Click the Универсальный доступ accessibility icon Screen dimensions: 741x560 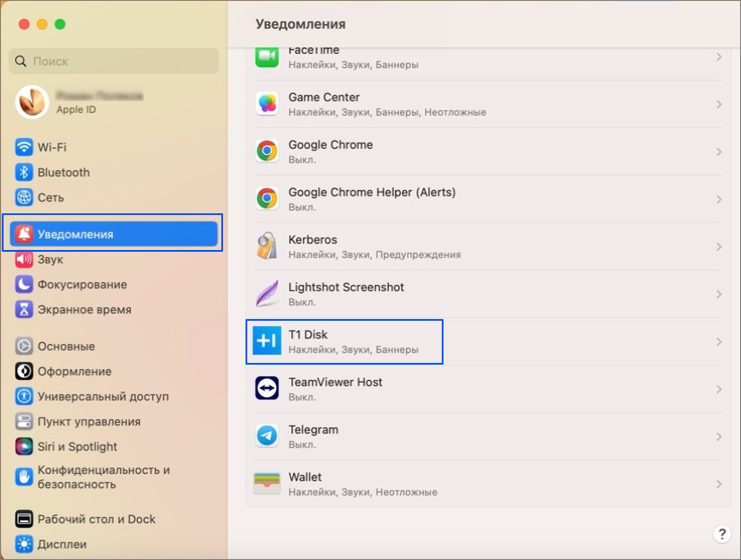23,397
